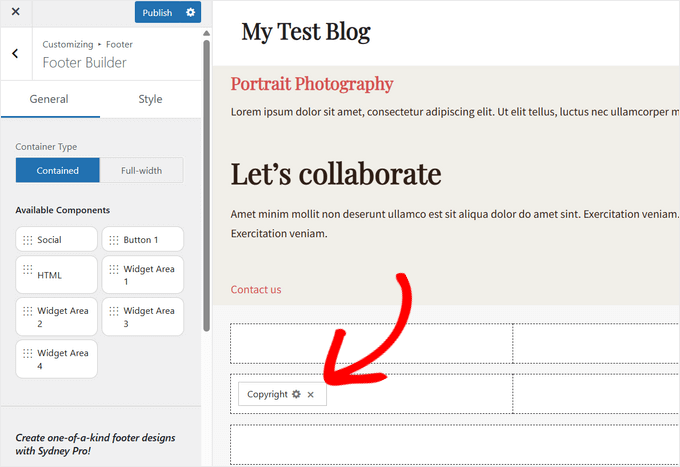Click the Button 1 drag handle icon
Image resolution: width=680 pixels, height=467 pixels.
click(x=113, y=240)
